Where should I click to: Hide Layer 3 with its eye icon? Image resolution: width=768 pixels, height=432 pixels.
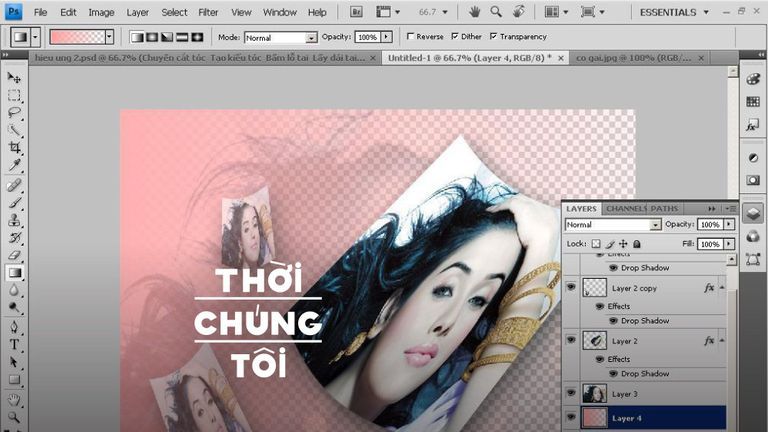coord(571,393)
